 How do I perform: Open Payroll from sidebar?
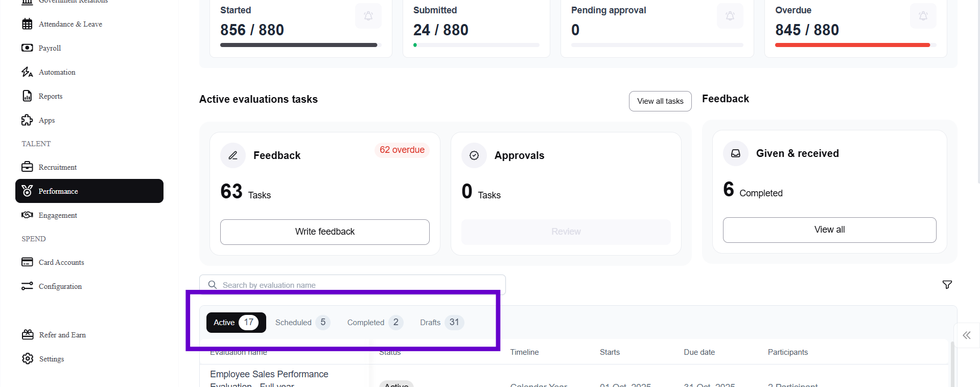coord(50,48)
